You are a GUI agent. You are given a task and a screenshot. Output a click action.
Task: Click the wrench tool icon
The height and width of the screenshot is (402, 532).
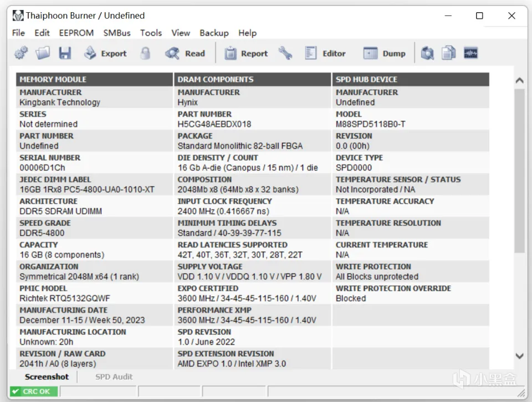285,53
